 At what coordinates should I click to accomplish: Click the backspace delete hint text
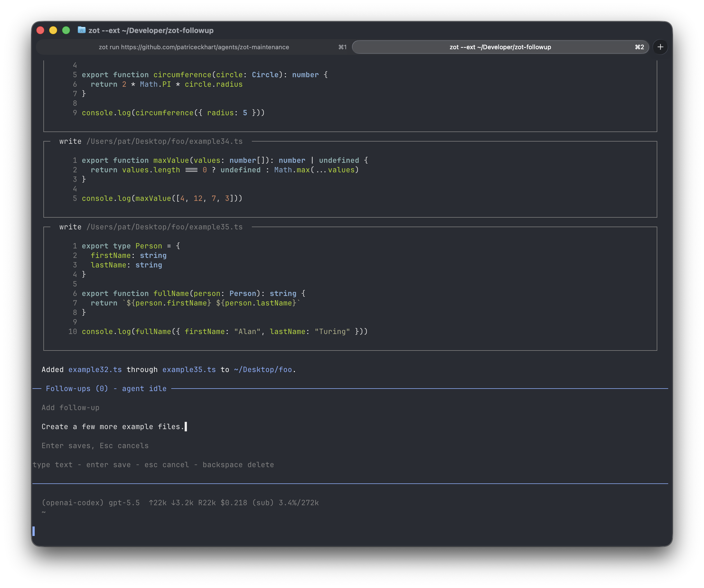pos(238,465)
